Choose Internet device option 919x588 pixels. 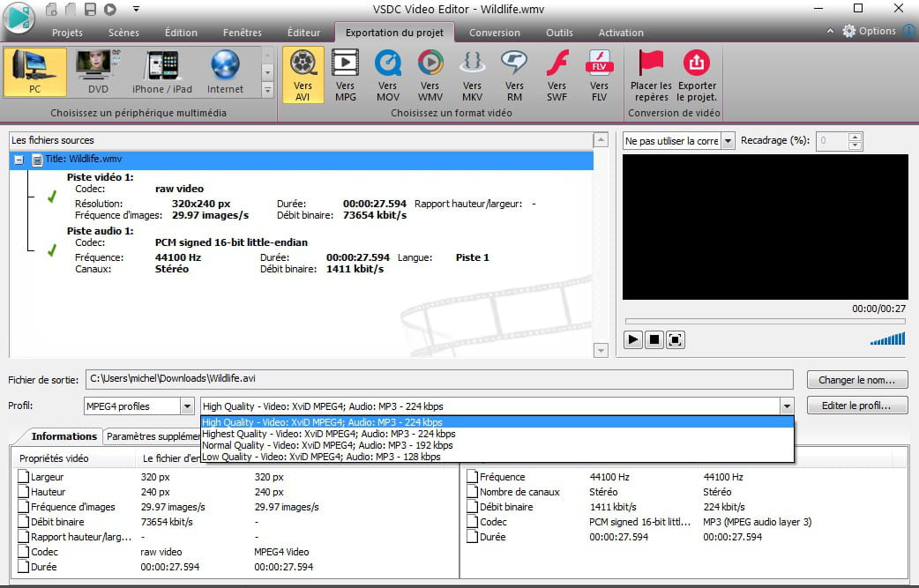tap(225, 72)
